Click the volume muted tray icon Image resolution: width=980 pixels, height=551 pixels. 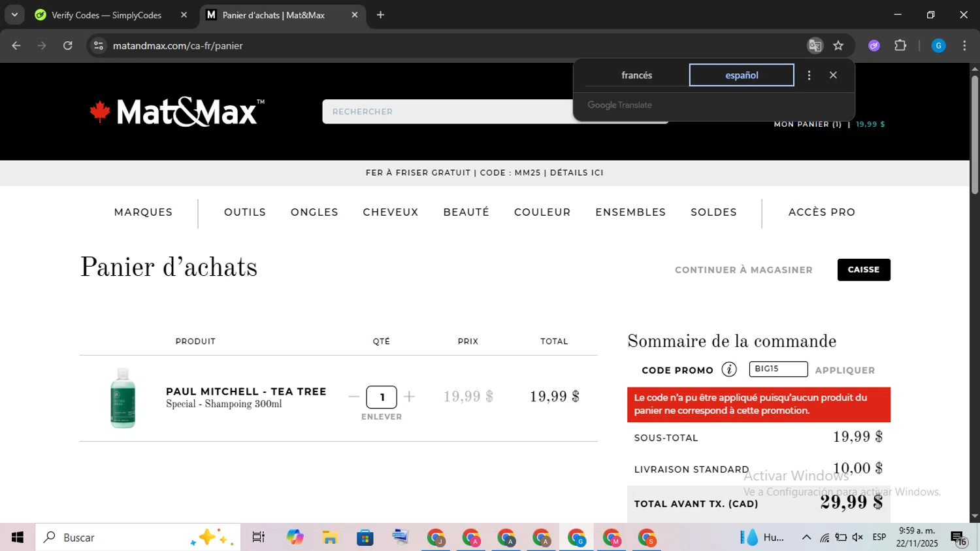pyautogui.click(x=858, y=537)
